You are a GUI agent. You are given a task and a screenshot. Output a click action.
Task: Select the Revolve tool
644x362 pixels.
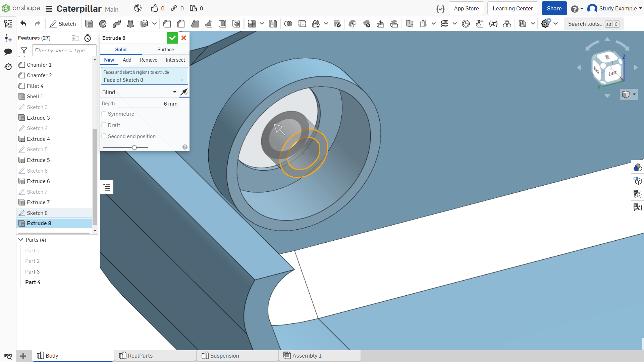click(x=103, y=23)
